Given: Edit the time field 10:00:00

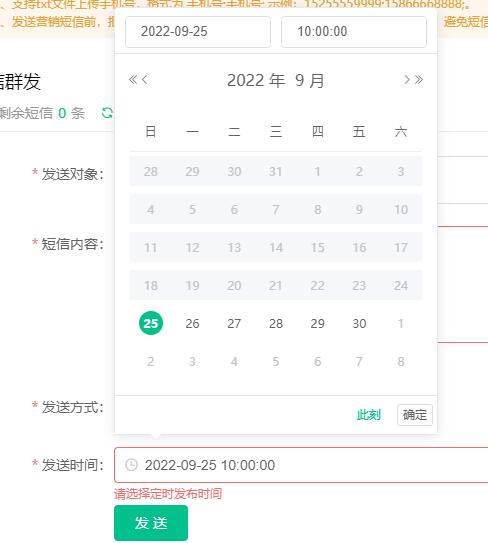Looking at the screenshot, I should 354,32.
